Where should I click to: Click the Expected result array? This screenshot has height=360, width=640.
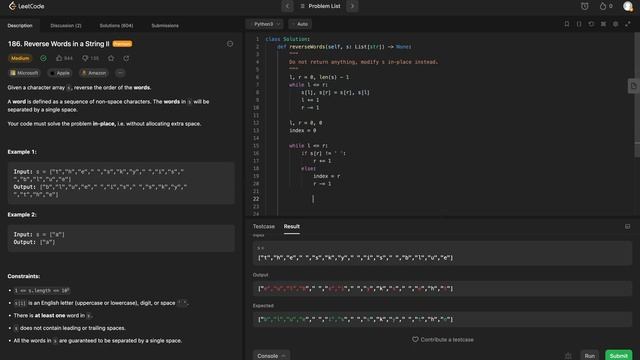click(x=442, y=319)
